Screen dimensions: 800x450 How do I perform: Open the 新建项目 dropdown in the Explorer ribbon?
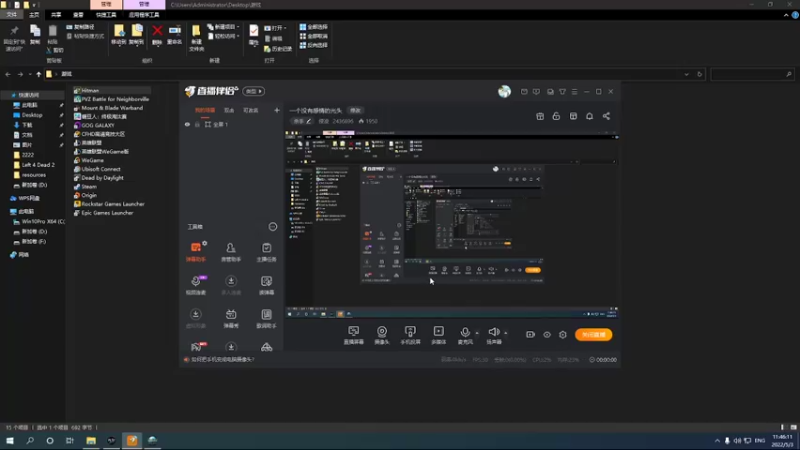223,27
